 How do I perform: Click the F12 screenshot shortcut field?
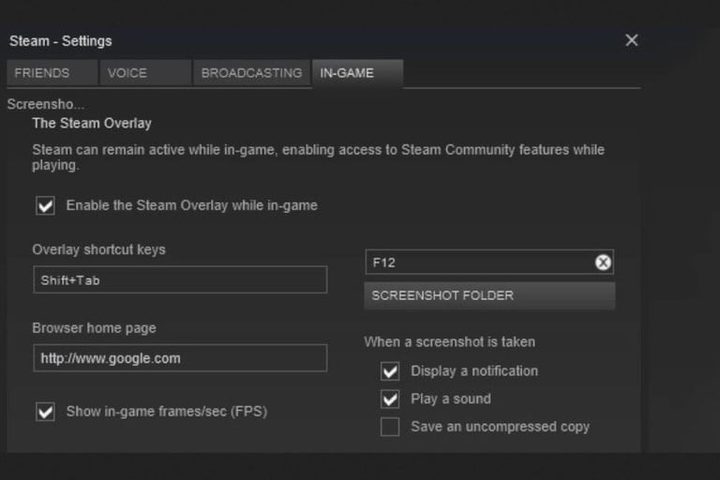tap(489, 262)
